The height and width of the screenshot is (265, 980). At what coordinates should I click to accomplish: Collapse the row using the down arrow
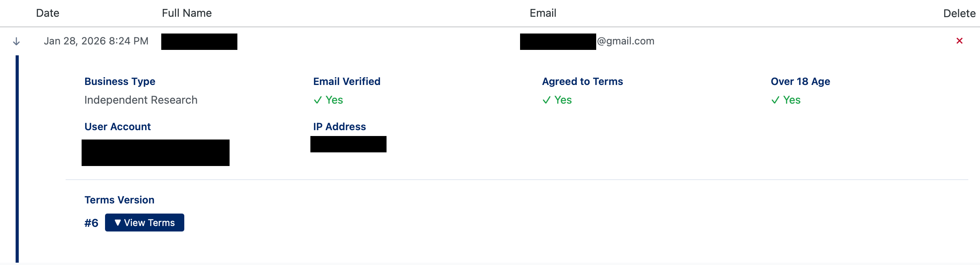point(16,41)
